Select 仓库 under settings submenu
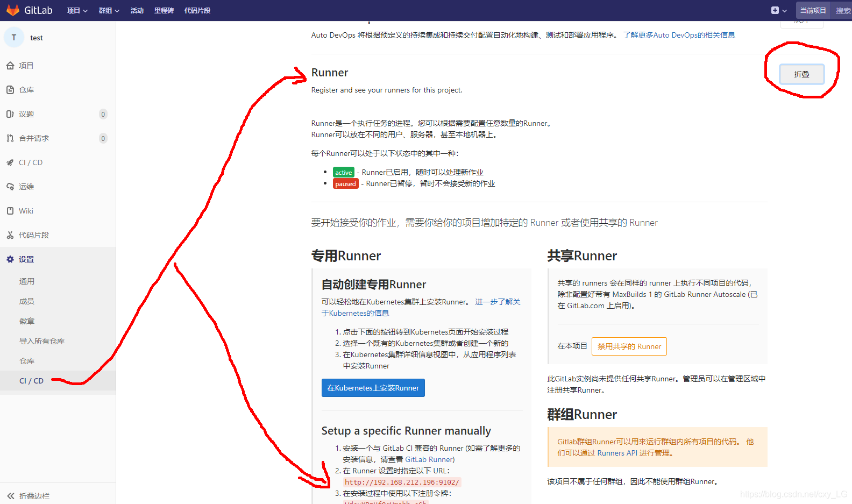 [x=27, y=361]
